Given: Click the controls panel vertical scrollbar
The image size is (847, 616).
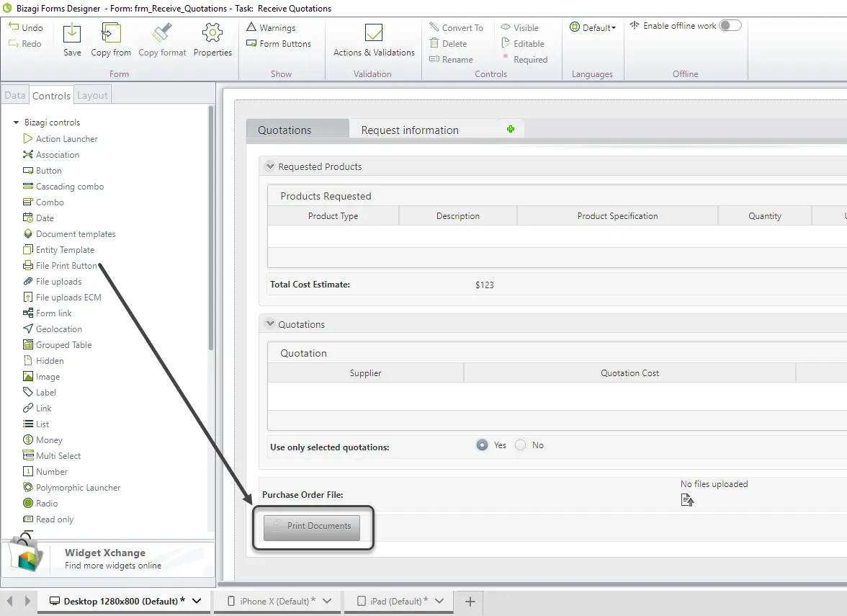Looking at the screenshot, I should pyautogui.click(x=210, y=227).
